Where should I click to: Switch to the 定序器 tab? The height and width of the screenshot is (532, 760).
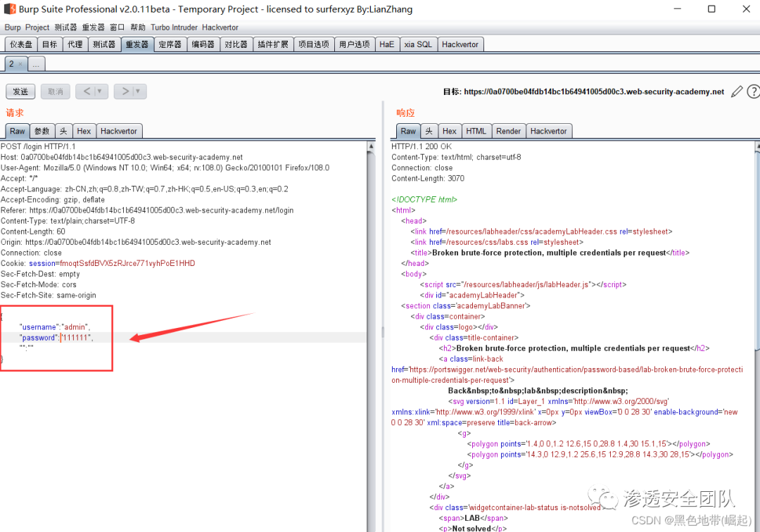tap(170, 44)
